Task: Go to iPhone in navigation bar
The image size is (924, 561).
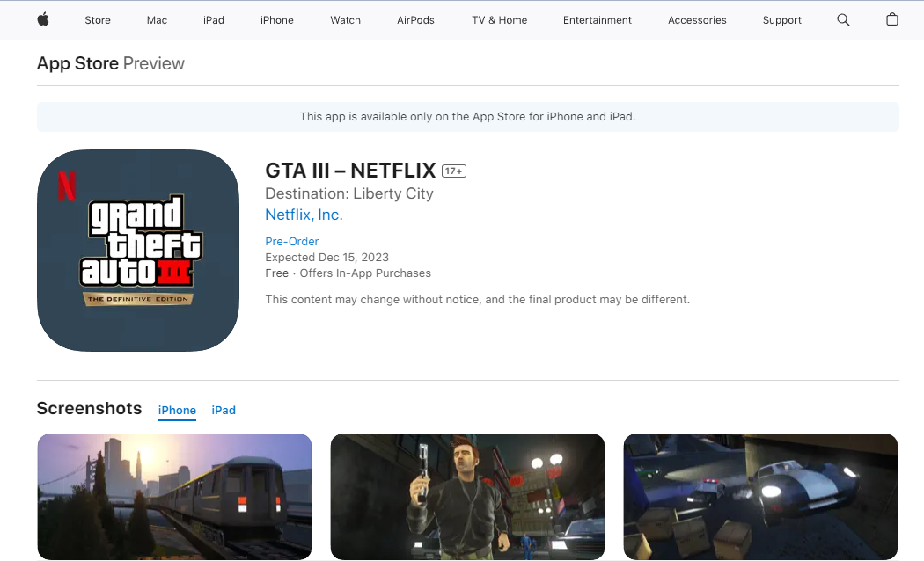Action: click(x=277, y=20)
